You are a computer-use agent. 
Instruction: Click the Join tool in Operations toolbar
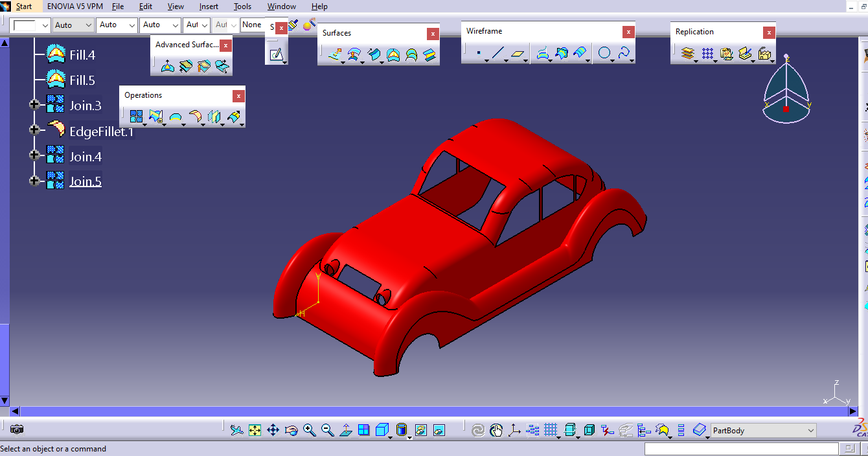[136, 117]
